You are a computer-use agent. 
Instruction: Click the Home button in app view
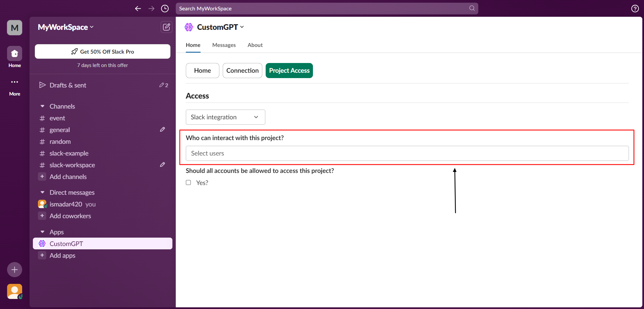[203, 71]
